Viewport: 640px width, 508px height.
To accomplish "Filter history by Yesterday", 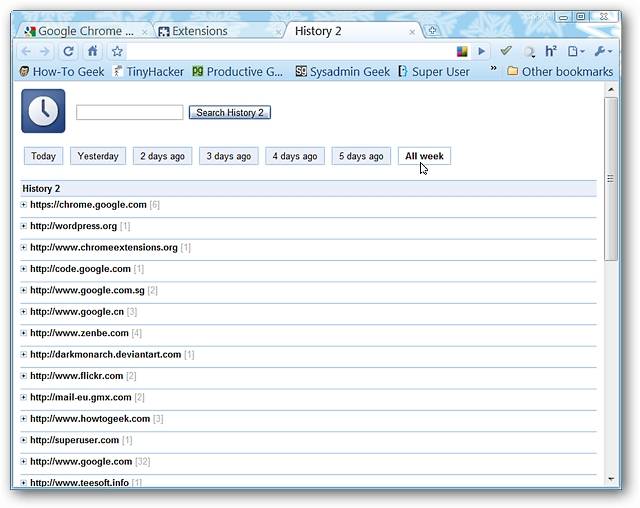I will coord(98,156).
